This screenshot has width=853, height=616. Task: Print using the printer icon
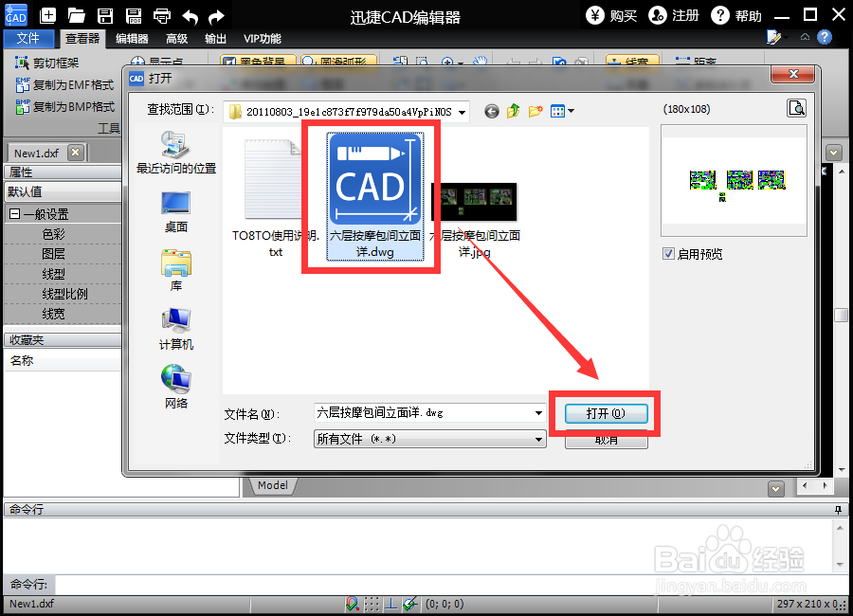point(162,16)
